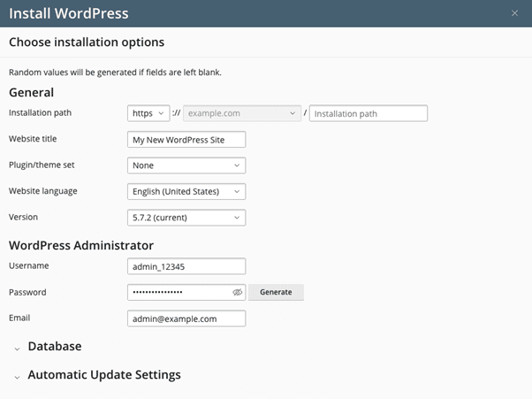This screenshot has width=532, height=399.
Task: Click the chevron arrow in Plugin/theme dropdown
Action: 237,165
